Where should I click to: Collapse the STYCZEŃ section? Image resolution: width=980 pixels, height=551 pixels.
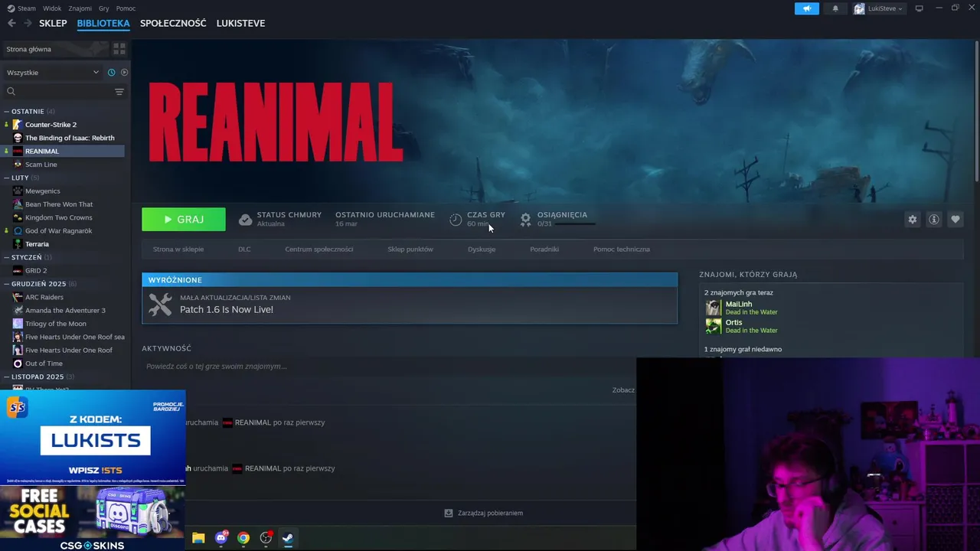tap(6, 258)
